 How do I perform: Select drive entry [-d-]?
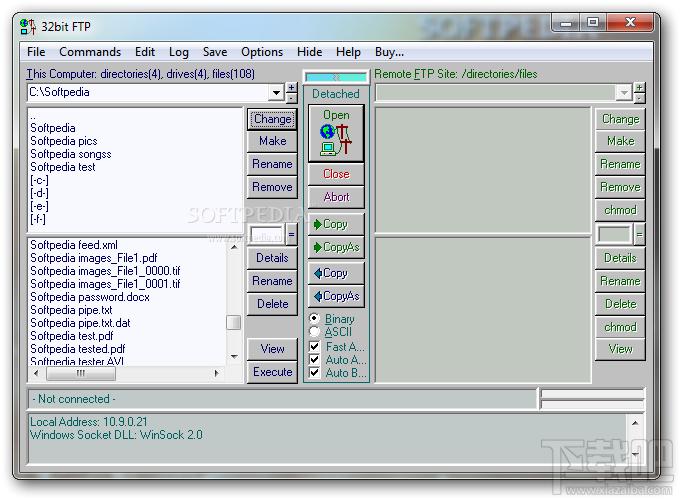click(39, 193)
